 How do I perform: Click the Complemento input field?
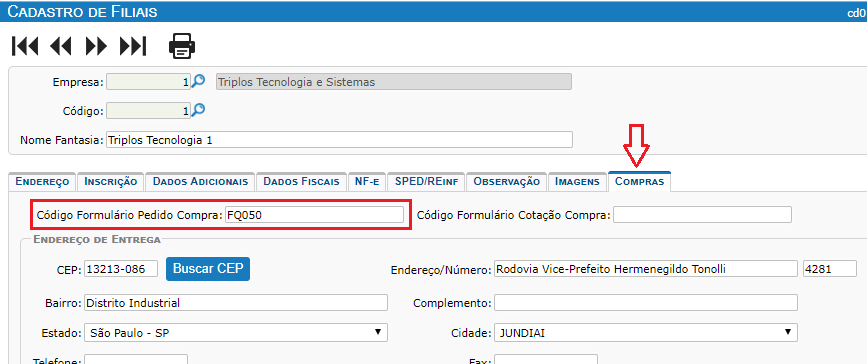(x=646, y=303)
